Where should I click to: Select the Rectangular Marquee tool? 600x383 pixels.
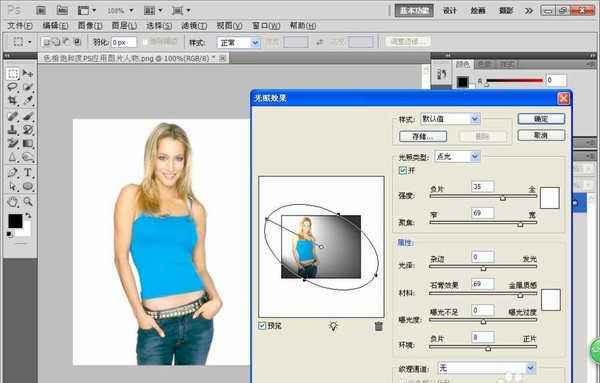[x=13, y=73]
